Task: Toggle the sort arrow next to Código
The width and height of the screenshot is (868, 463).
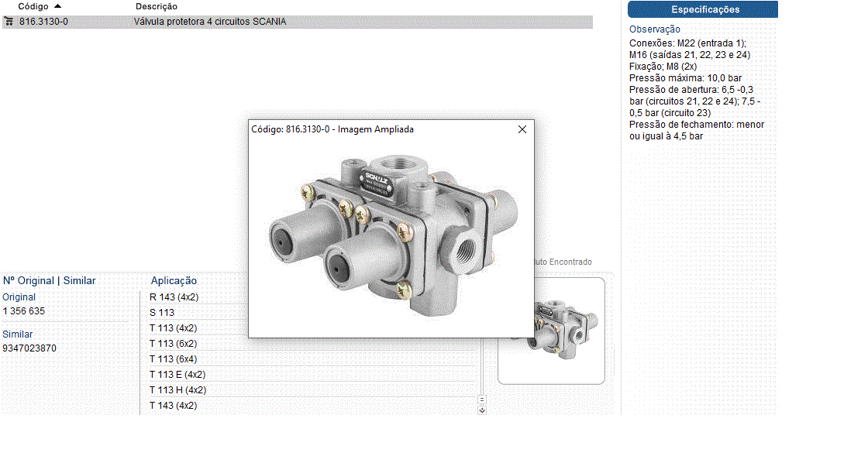Action: pos(58,6)
